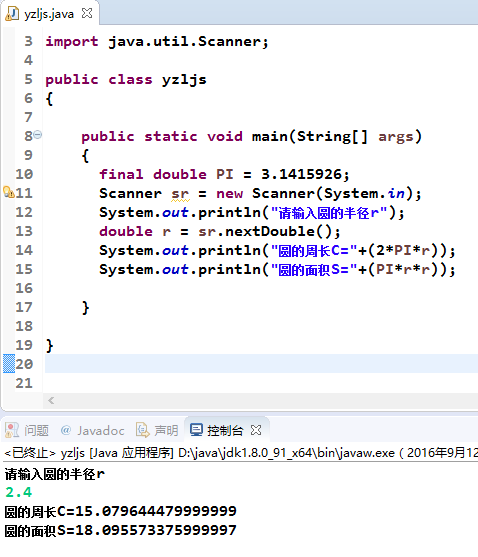Click the class name yzljs on line 5
Image resolution: width=478 pixels, height=557 pixels.
coord(184,80)
